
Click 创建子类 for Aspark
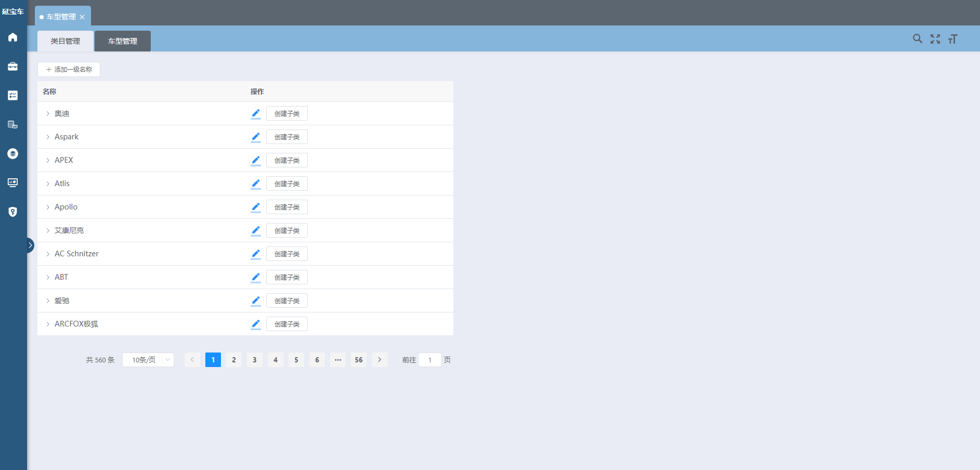click(287, 137)
